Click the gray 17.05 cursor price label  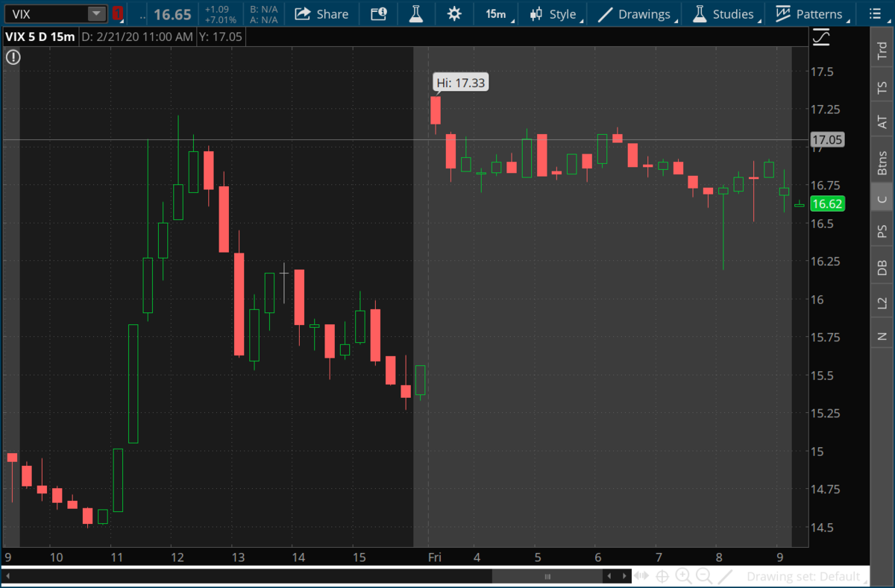click(x=828, y=139)
